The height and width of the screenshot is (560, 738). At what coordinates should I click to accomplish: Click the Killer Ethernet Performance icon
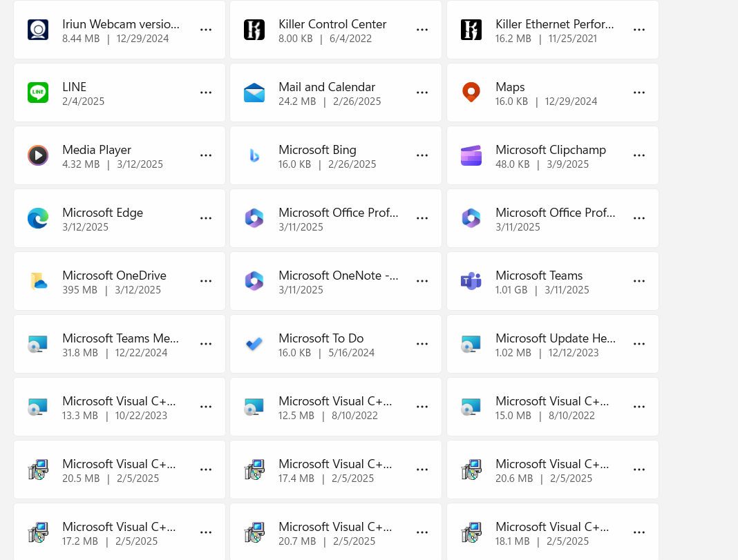471,30
